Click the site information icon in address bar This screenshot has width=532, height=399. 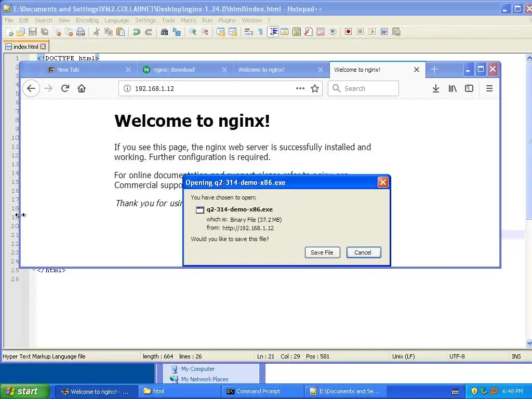127,88
